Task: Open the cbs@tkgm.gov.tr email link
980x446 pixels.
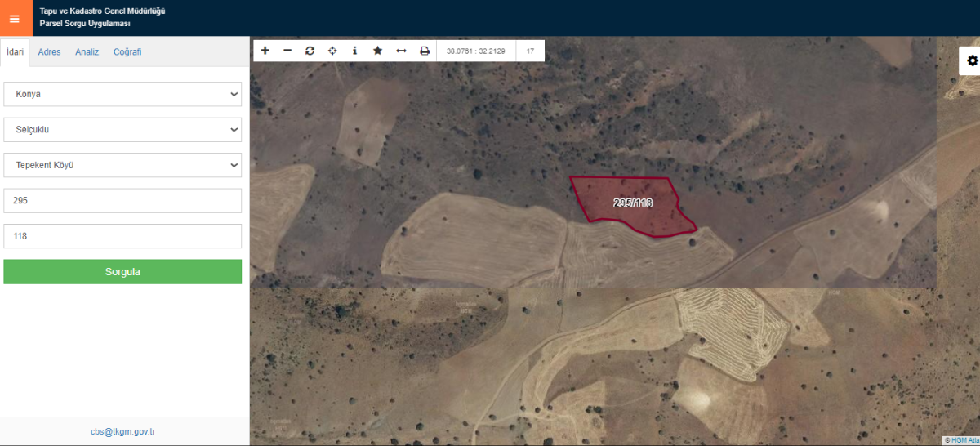Action: click(123, 430)
